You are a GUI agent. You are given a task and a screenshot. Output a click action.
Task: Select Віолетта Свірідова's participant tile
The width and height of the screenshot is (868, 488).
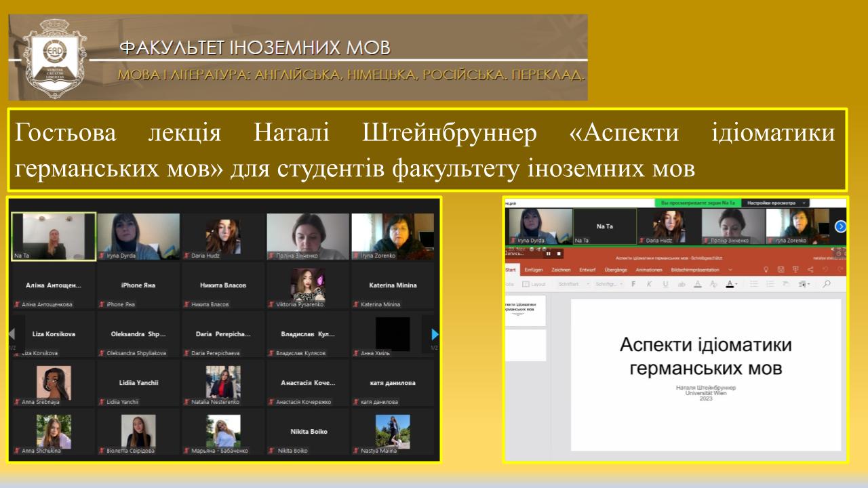tap(138, 431)
